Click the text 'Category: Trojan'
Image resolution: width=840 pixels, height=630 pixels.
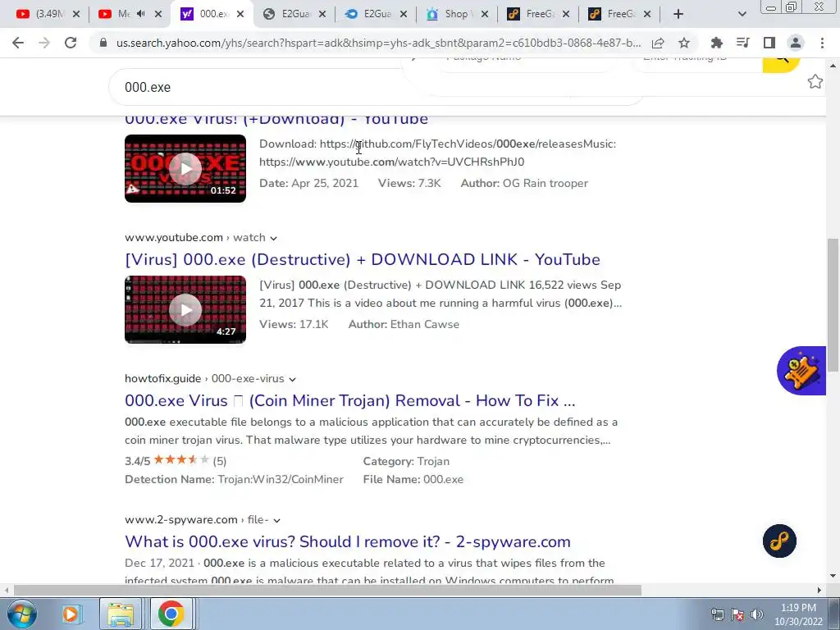pos(406,461)
